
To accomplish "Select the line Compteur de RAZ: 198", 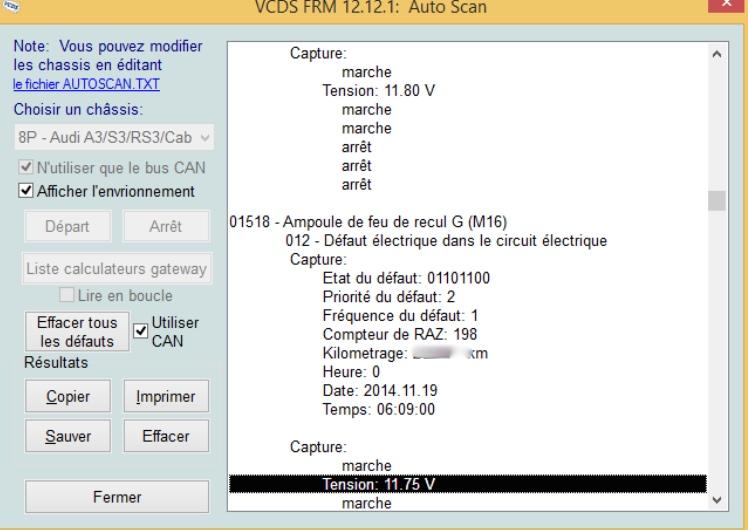I will (x=399, y=334).
